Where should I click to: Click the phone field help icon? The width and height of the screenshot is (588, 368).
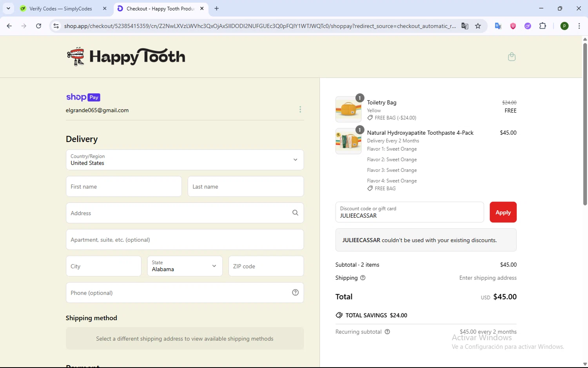coord(295,292)
